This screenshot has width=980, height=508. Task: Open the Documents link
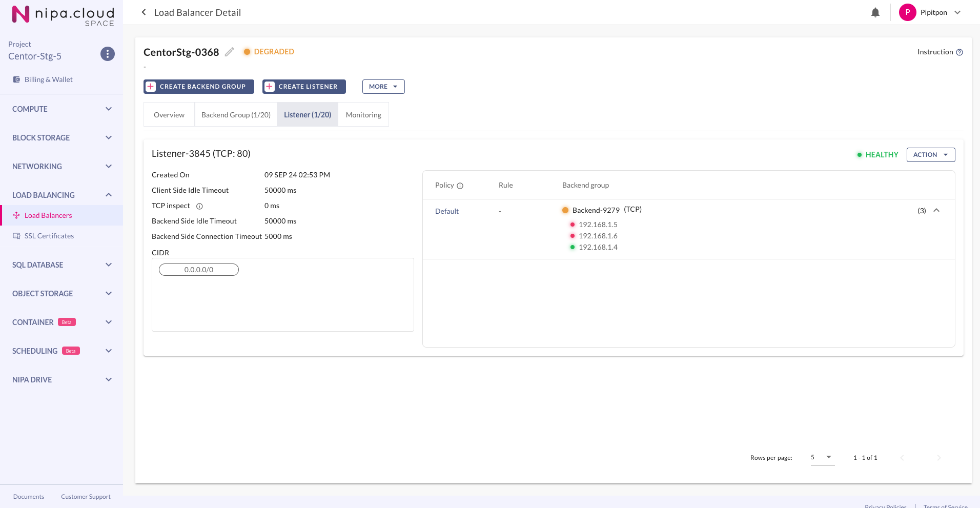coord(29,497)
